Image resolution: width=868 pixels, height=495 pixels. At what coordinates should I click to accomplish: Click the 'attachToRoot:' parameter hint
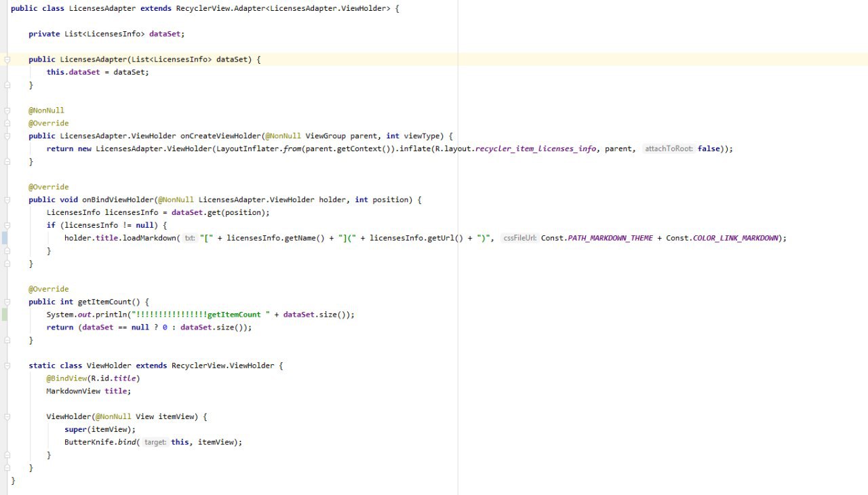tap(668, 148)
